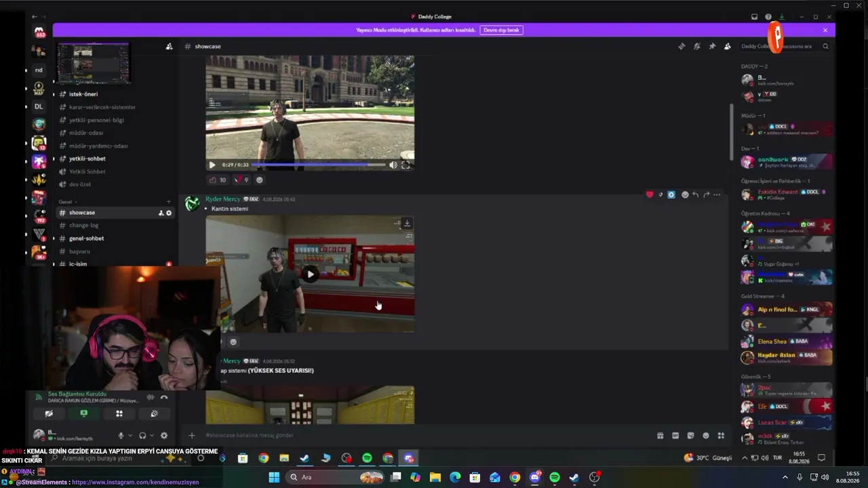View member can9work in the Dev list
868x488 pixels.
[787, 162]
